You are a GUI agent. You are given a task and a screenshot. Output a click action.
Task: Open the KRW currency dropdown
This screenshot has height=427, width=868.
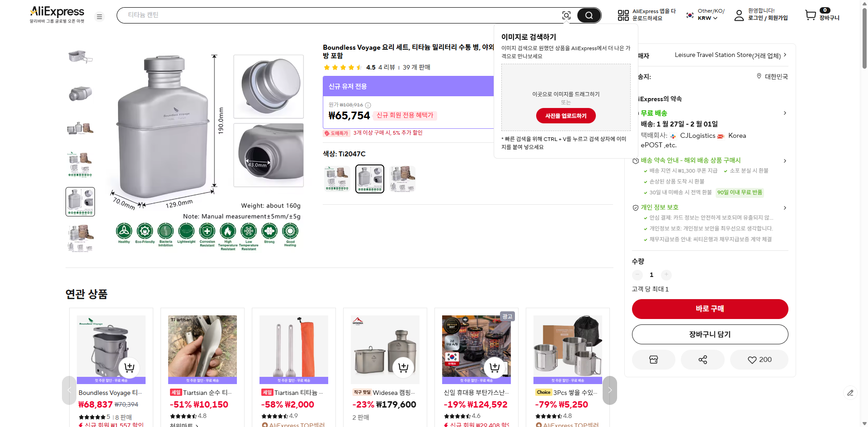pos(708,18)
